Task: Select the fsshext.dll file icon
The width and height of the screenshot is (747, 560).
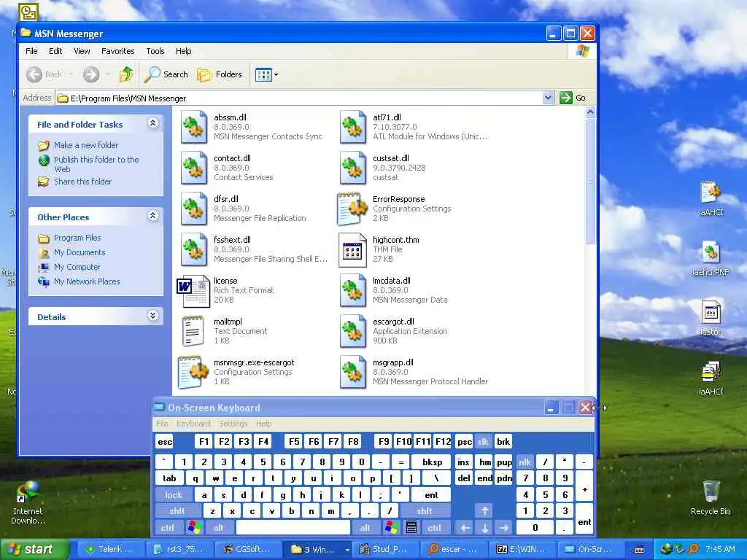Action: (194, 249)
